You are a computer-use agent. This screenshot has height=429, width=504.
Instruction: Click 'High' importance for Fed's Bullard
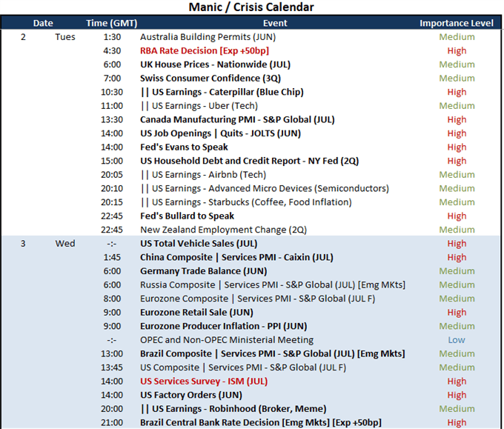pyautogui.click(x=457, y=216)
